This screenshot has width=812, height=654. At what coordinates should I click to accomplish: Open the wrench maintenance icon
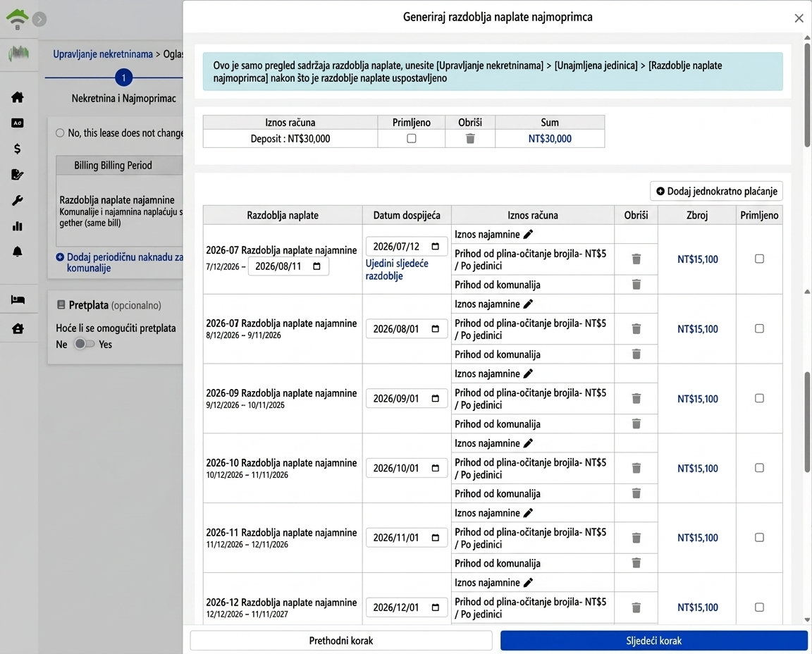(x=17, y=200)
